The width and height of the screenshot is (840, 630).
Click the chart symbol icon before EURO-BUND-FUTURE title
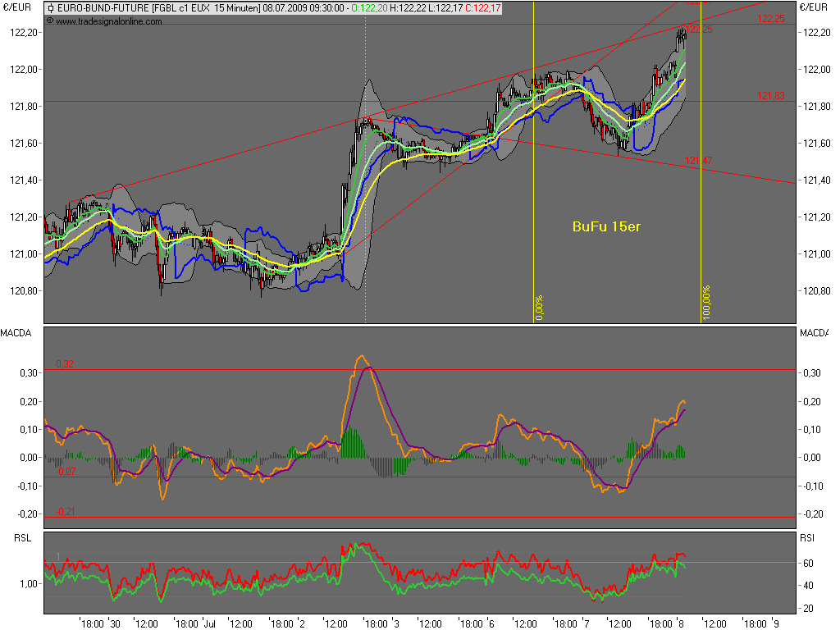[x=51, y=8]
